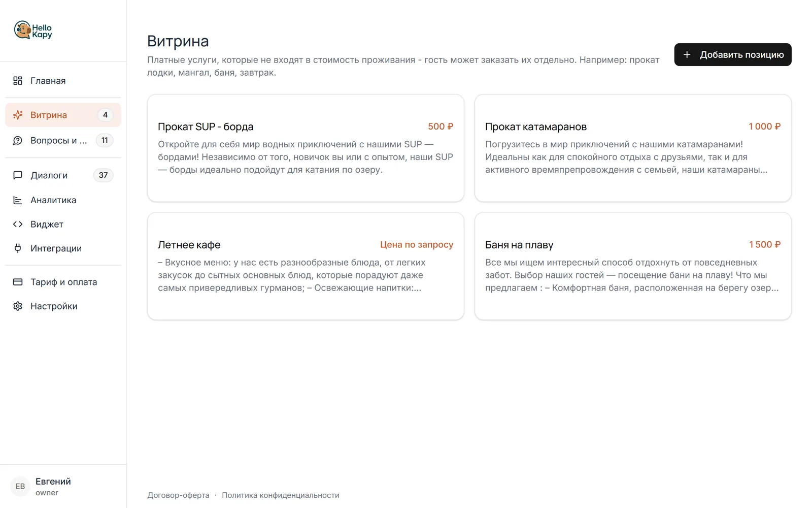Click the code brackets icon for Виджет

pyautogui.click(x=18, y=224)
